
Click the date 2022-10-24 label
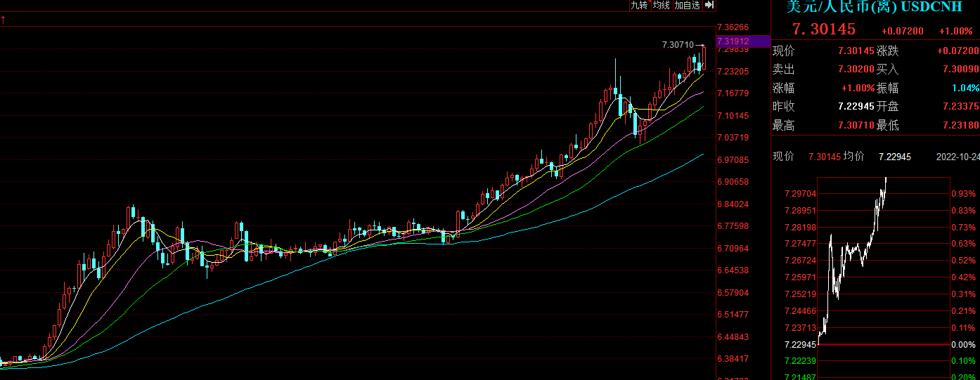pos(958,157)
